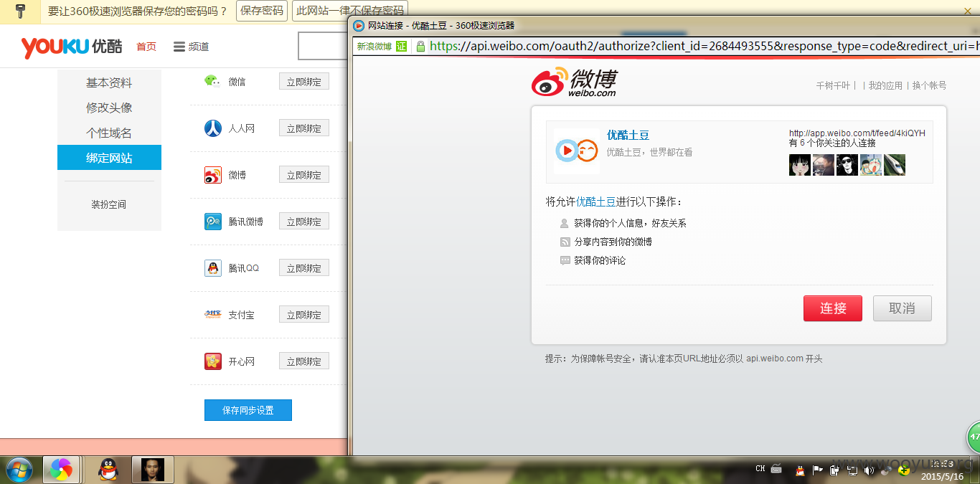Screen dimensions: 980x484
Task: Click the username link in popup header
Action: (x=833, y=85)
